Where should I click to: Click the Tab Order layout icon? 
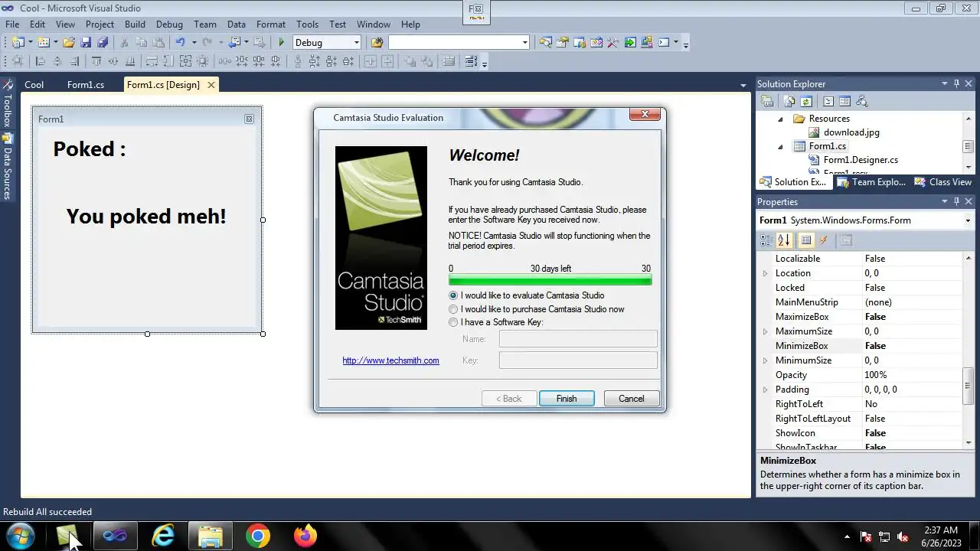471,61
